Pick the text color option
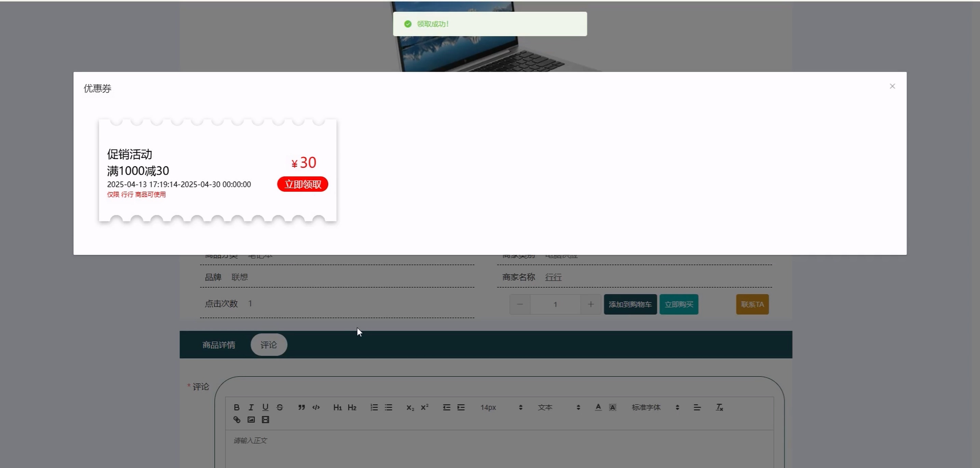This screenshot has height=468, width=980. (598, 407)
